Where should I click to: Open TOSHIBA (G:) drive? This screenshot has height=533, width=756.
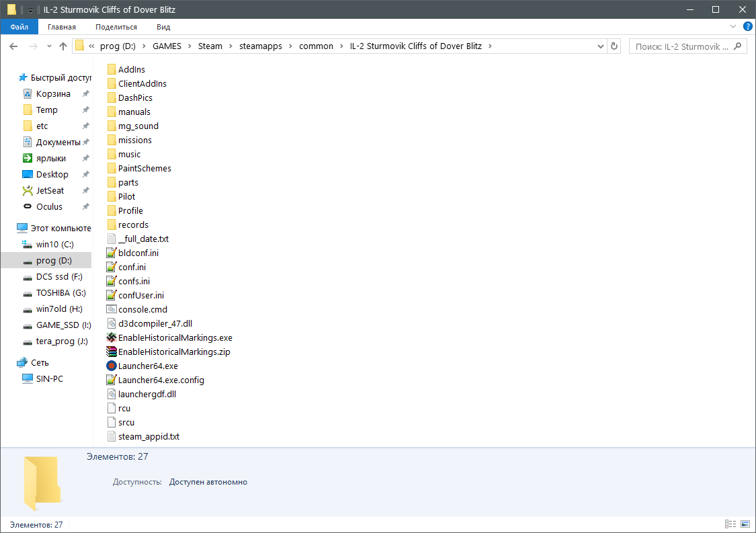click(60, 293)
